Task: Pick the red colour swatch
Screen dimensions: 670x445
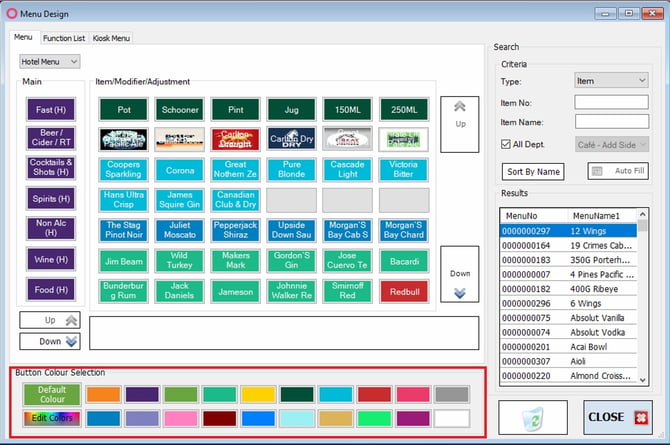Action: [x=374, y=394]
